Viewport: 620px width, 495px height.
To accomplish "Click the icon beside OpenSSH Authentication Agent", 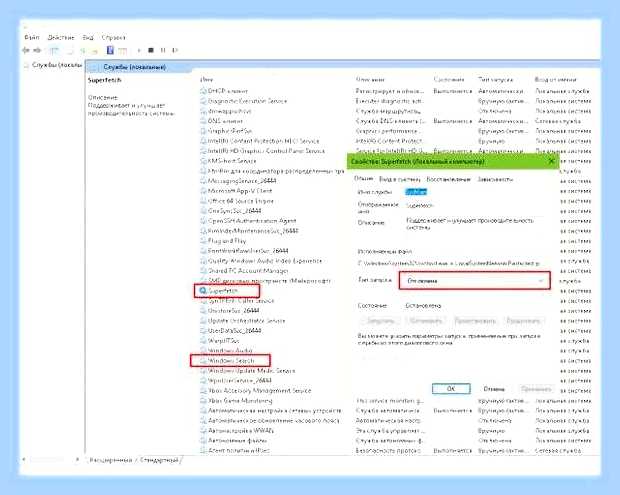I will [x=203, y=221].
